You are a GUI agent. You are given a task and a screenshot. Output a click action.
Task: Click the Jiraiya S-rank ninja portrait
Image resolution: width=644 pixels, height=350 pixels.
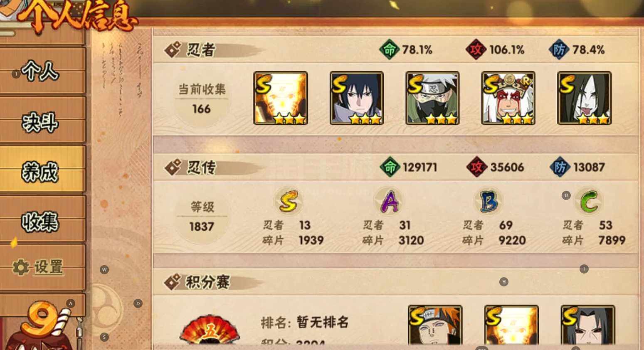click(508, 98)
